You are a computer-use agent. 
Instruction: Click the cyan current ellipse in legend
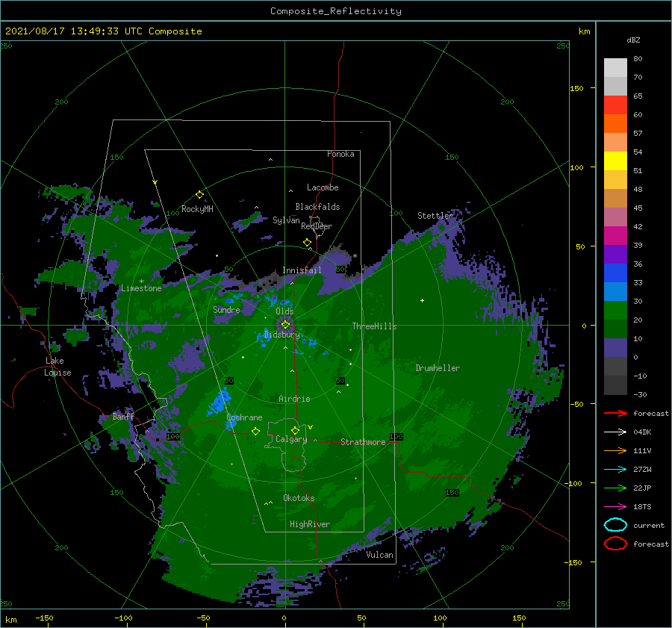click(x=615, y=525)
